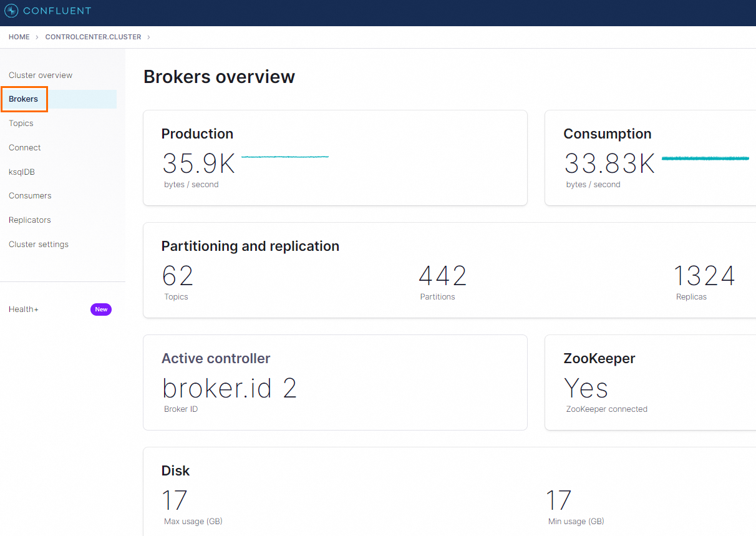The height and width of the screenshot is (536, 756).
Task: Click the chevron after HOME breadcrumb
Action: (37, 37)
